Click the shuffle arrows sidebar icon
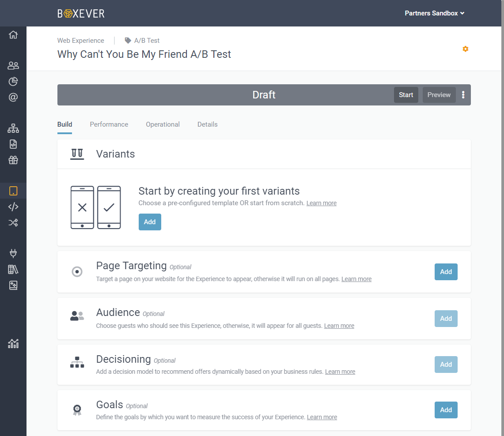Screen dimensions: 504x436 click(x=13, y=222)
